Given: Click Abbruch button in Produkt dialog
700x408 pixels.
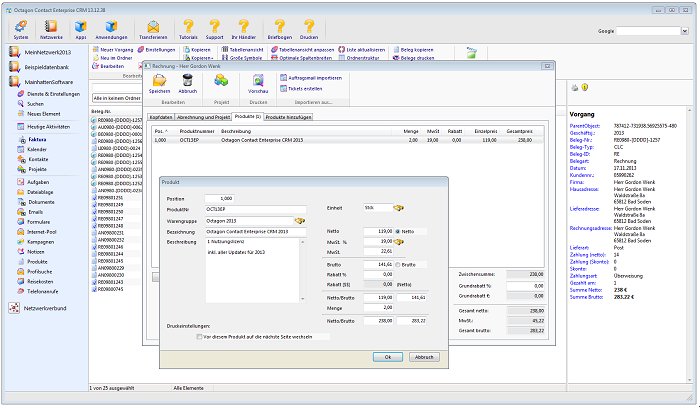Looking at the screenshot, I should click(x=424, y=357).
